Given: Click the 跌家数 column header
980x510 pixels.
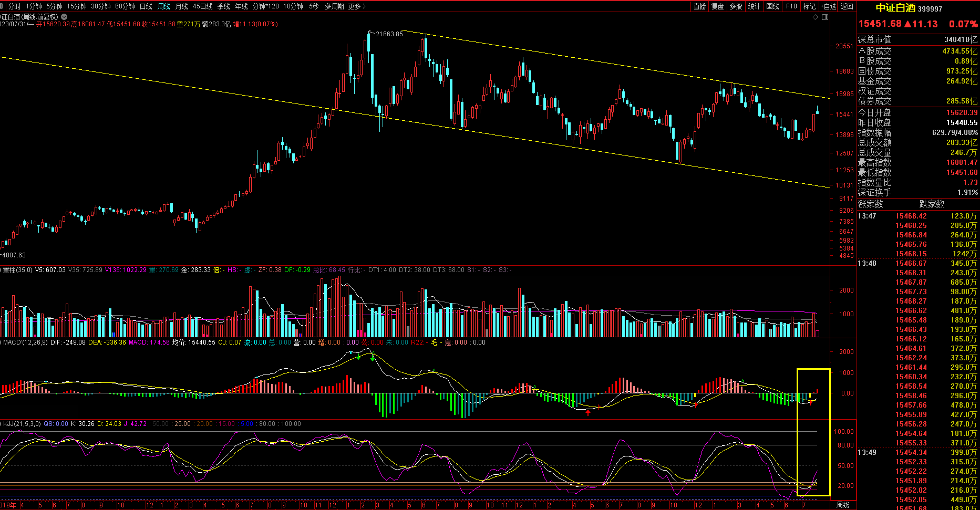Looking at the screenshot, I should (x=932, y=204).
